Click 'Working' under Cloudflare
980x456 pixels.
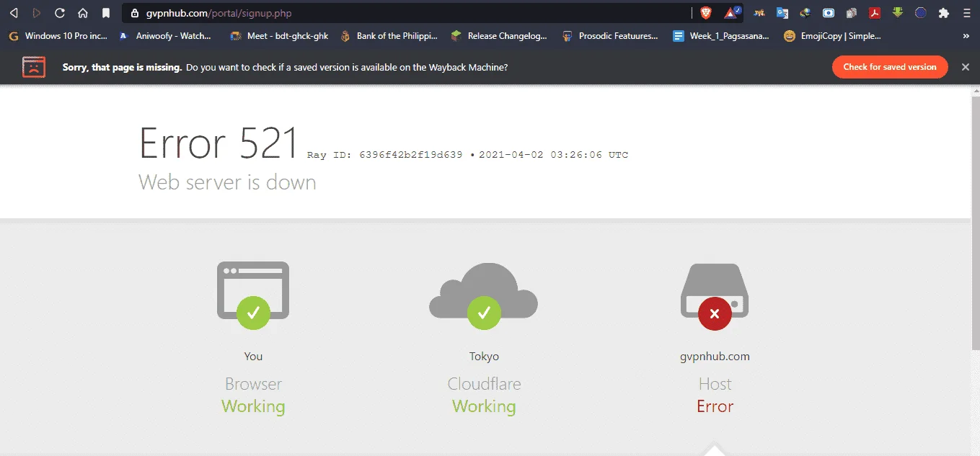click(x=484, y=406)
